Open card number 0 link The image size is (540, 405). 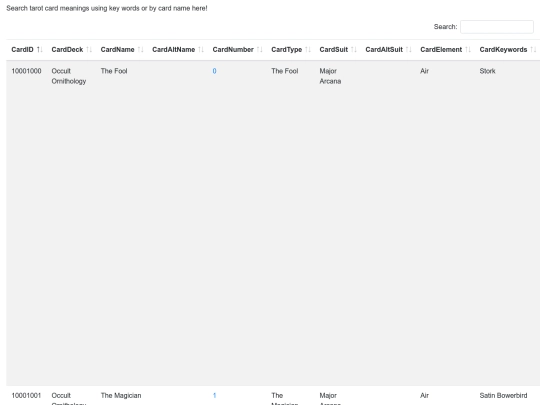click(x=214, y=71)
